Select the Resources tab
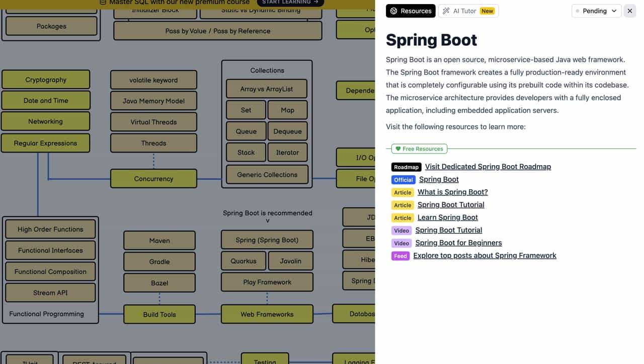The height and width of the screenshot is (364, 644). (x=411, y=11)
